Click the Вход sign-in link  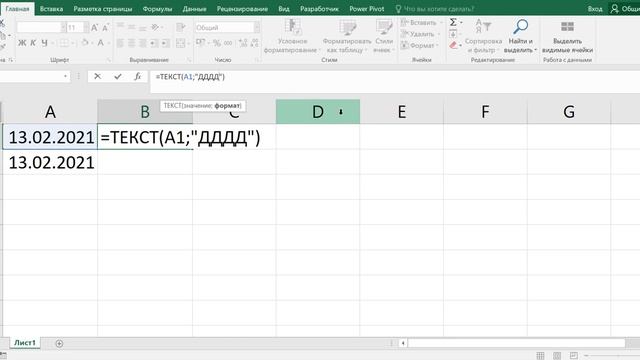[595, 9]
